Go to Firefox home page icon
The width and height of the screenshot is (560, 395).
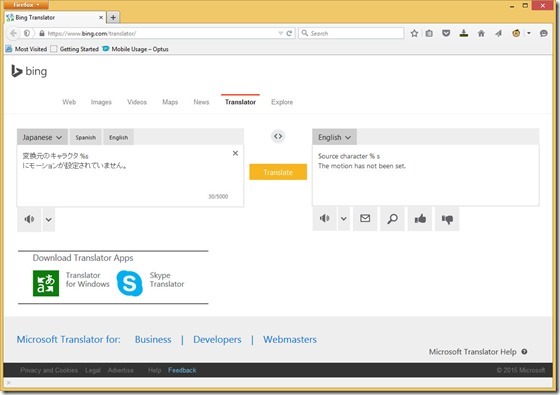coord(481,34)
